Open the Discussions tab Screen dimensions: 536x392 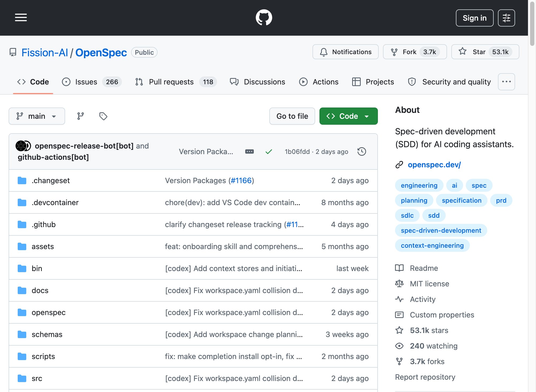click(x=258, y=82)
